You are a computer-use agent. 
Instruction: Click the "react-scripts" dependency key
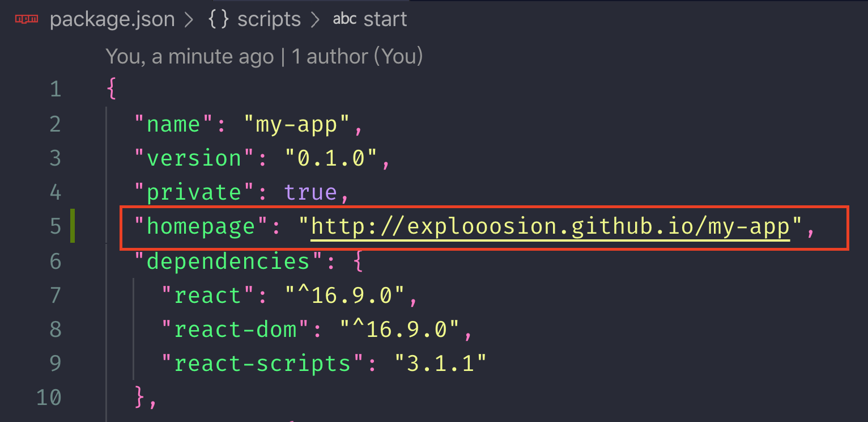point(263,363)
